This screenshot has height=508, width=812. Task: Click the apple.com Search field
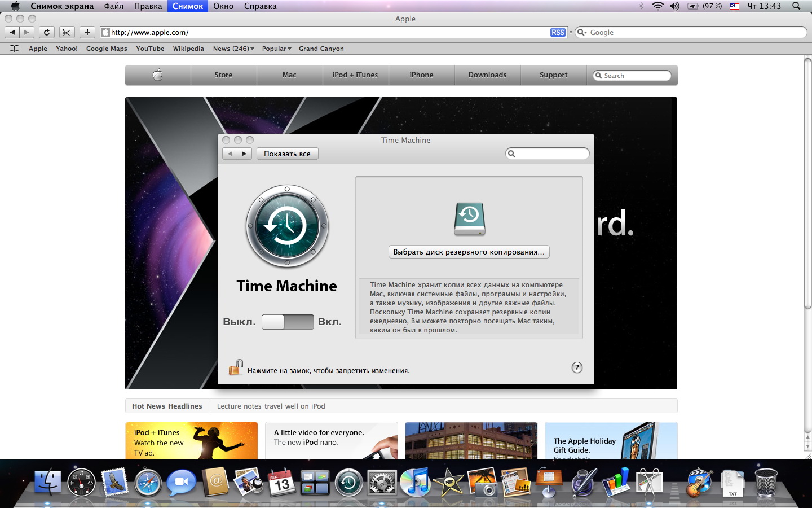pyautogui.click(x=632, y=75)
